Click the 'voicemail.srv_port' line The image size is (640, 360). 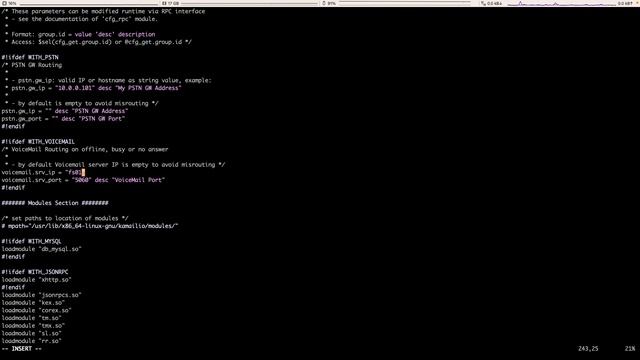coord(83,180)
